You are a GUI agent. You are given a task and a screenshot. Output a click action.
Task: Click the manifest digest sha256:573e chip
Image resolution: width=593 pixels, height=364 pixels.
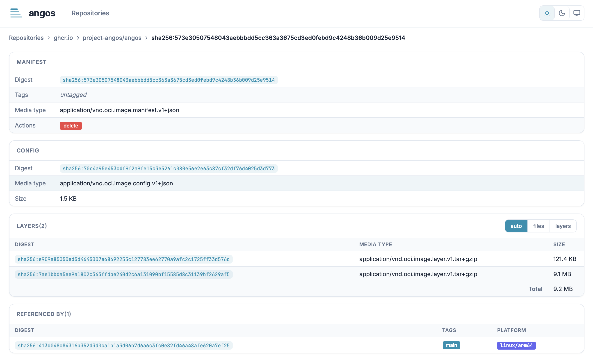[169, 80]
